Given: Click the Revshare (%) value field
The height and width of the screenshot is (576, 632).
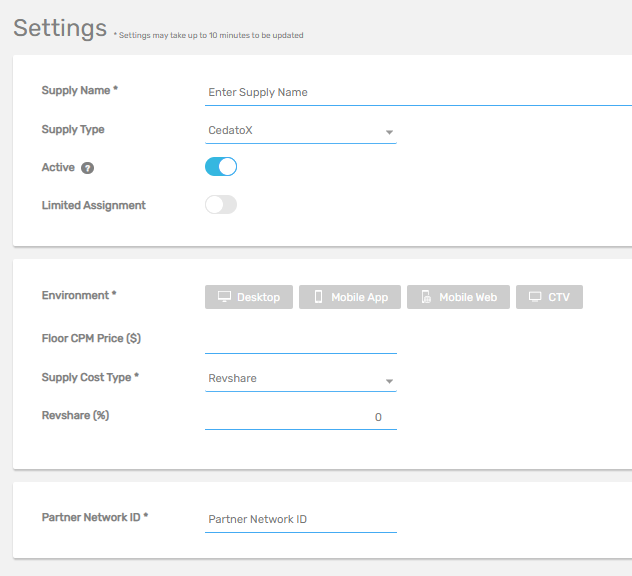Looking at the screenshot, I should [301, 418].
